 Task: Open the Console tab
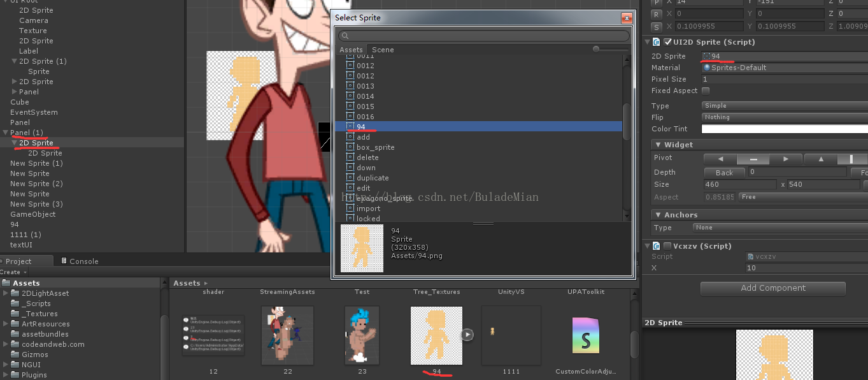point(80,261)
